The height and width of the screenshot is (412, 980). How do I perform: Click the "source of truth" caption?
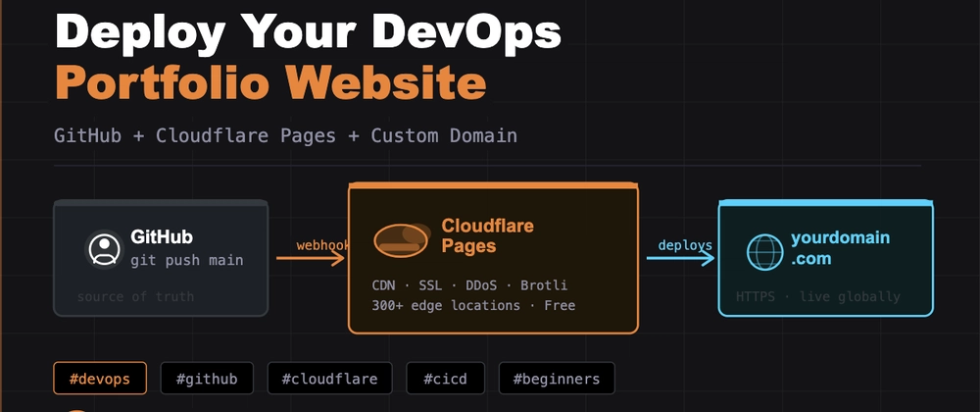[135, 296]
